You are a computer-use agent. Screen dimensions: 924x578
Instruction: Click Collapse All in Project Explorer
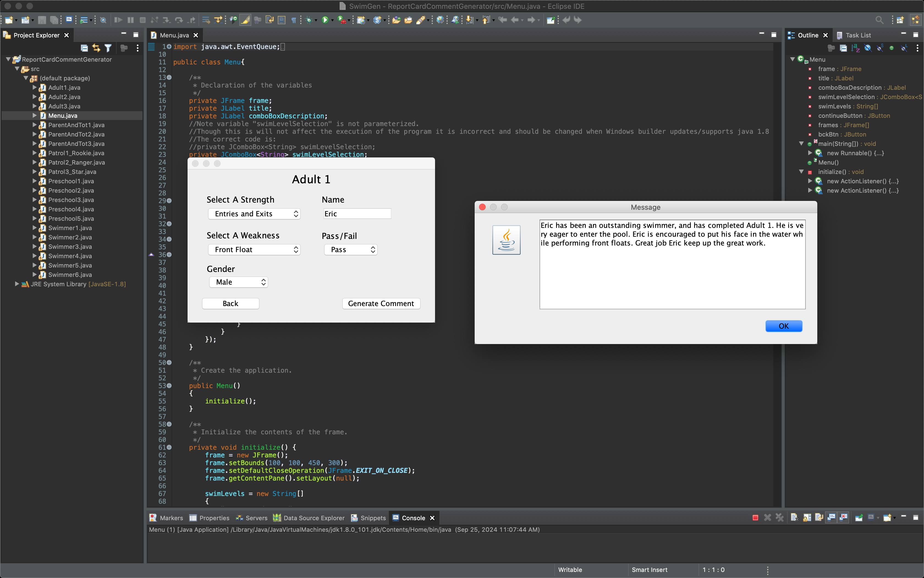pos(84,48)
